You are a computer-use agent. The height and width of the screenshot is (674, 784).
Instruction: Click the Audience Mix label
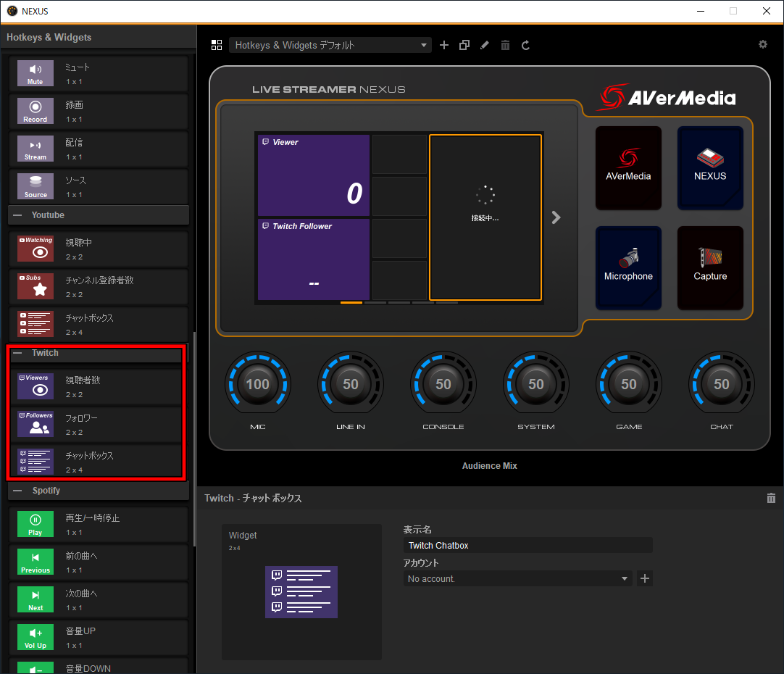pyautogui.click(x=490, y=466)
